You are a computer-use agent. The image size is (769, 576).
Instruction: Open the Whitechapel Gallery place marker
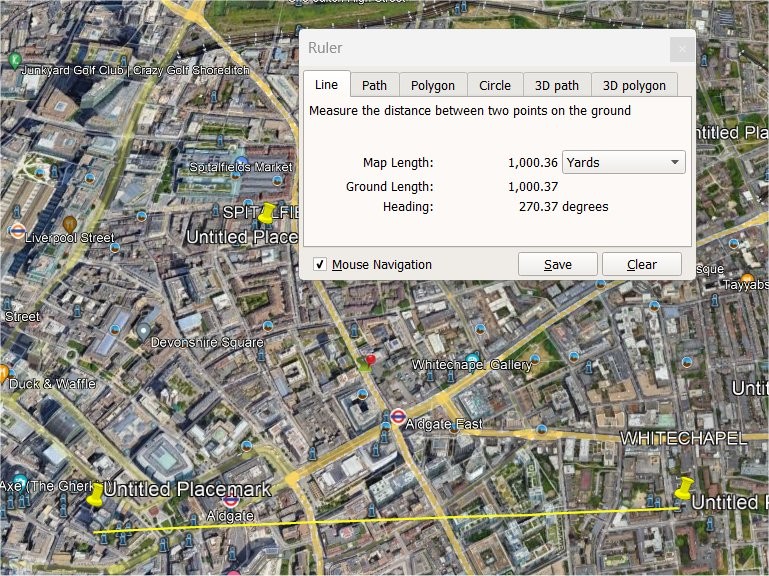pos(472,359)
